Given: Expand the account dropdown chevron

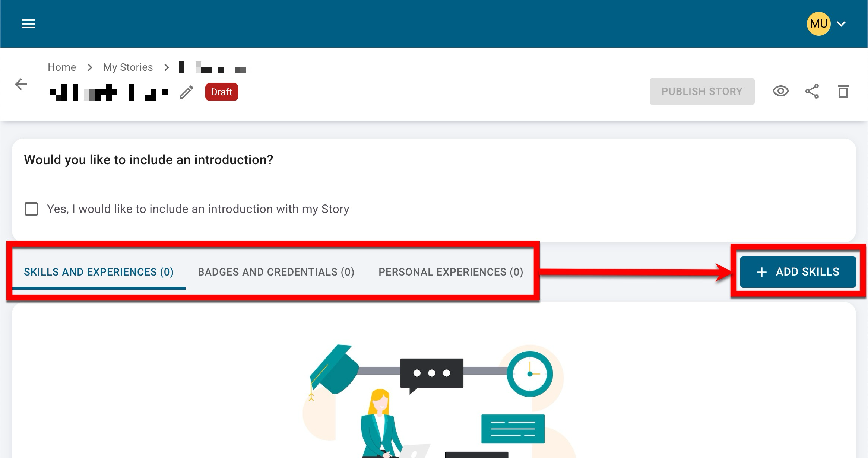Looking at the screenshot, I should click(841, 24).
